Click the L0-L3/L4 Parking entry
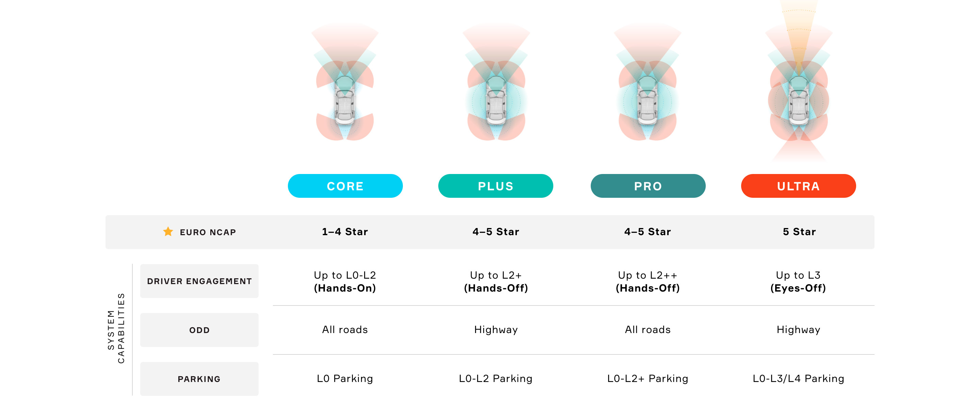This screenshot has height=418, width=980. pos(798,379)
